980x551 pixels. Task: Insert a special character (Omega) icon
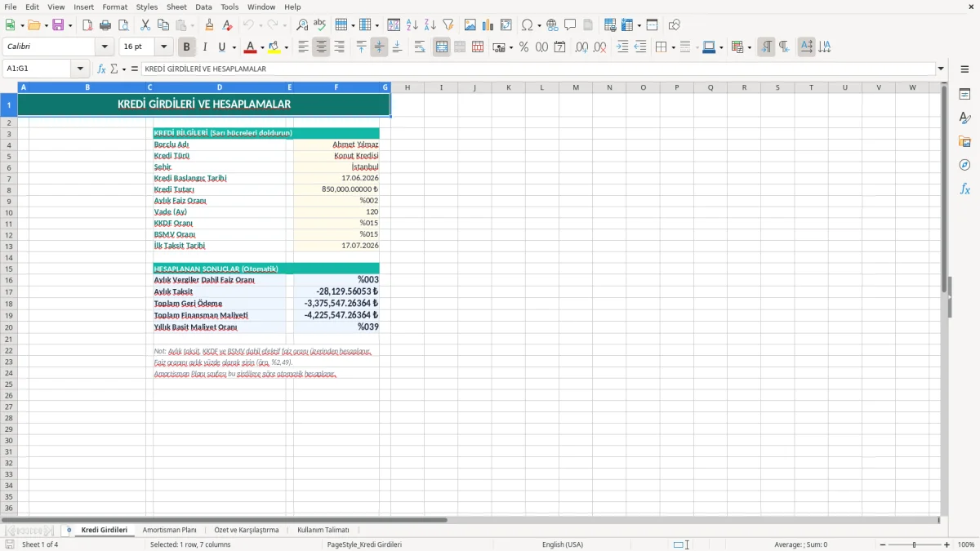(x=527, y=25)
